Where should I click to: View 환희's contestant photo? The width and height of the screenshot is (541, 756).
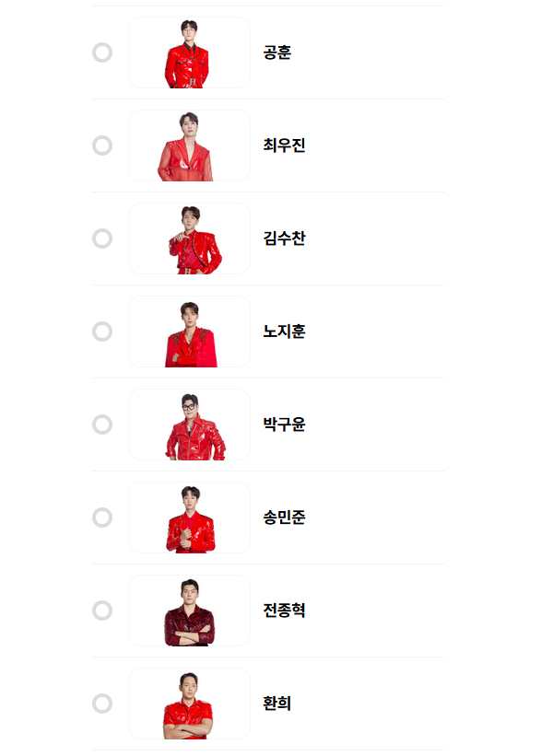point(189,704)
